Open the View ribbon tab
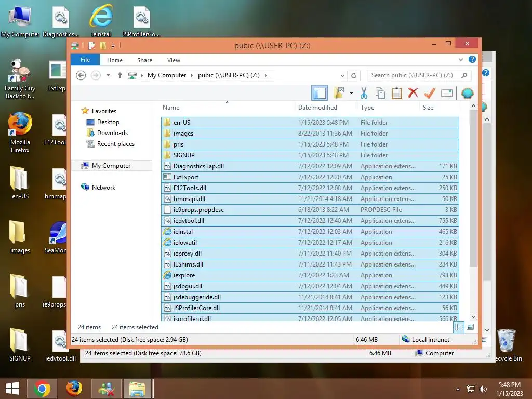This screenshot has height=399, width=532. tap(174, 60)
